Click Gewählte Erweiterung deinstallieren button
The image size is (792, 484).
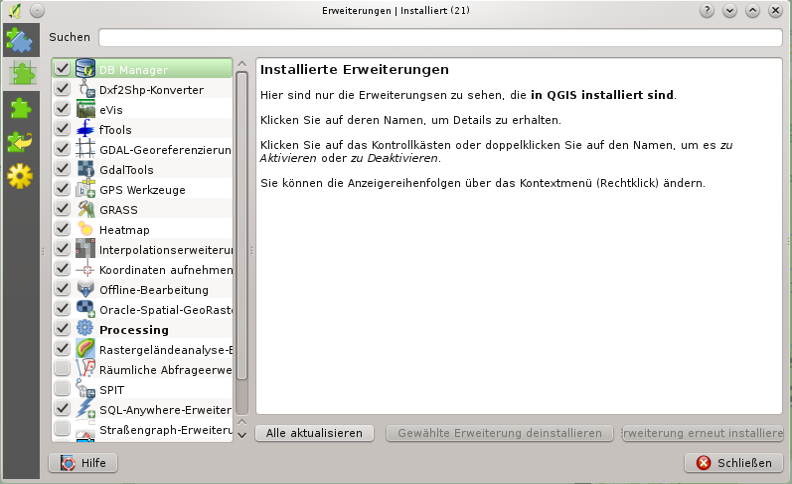(x=500, y=433)
